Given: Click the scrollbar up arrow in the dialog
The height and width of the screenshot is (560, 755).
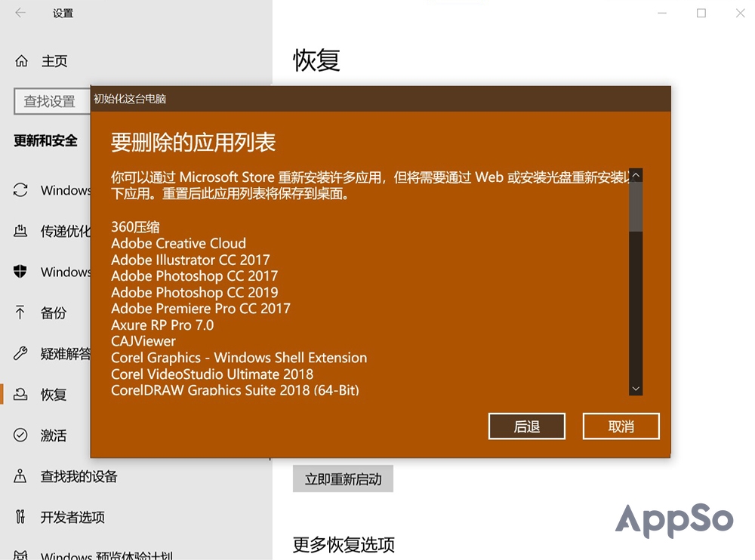Looking at the screenshot, I should (x=636, y=174).
